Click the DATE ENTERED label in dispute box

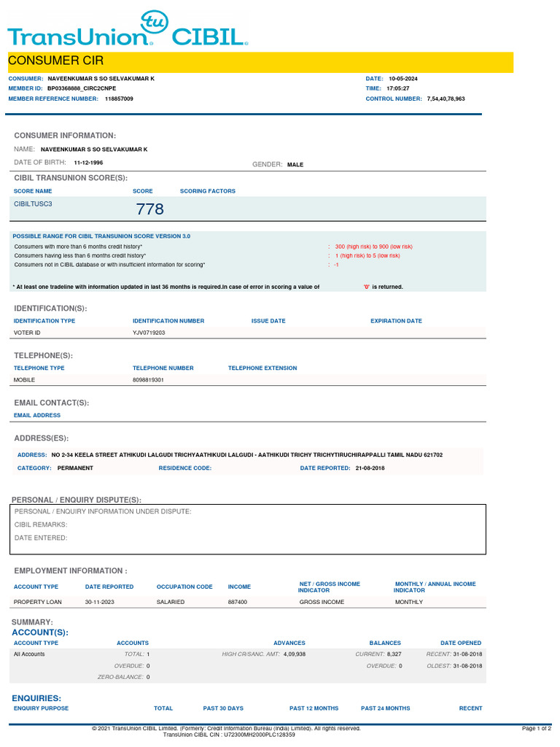[x=41, y=538]
